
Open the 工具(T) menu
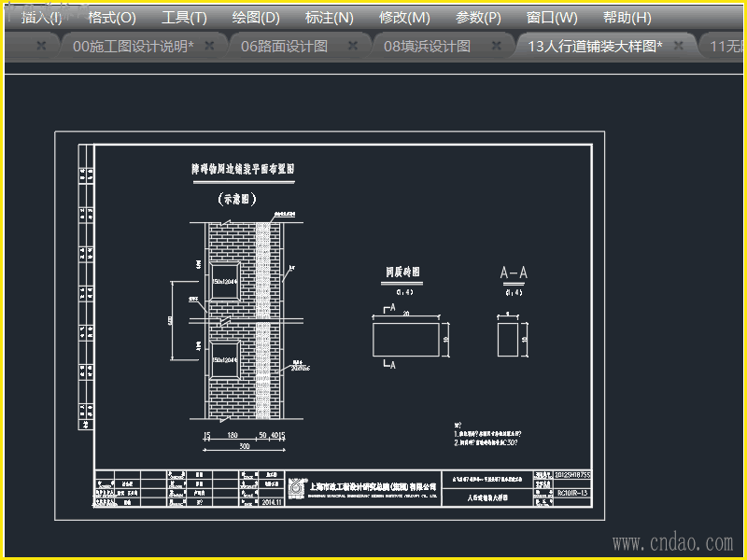184,18
